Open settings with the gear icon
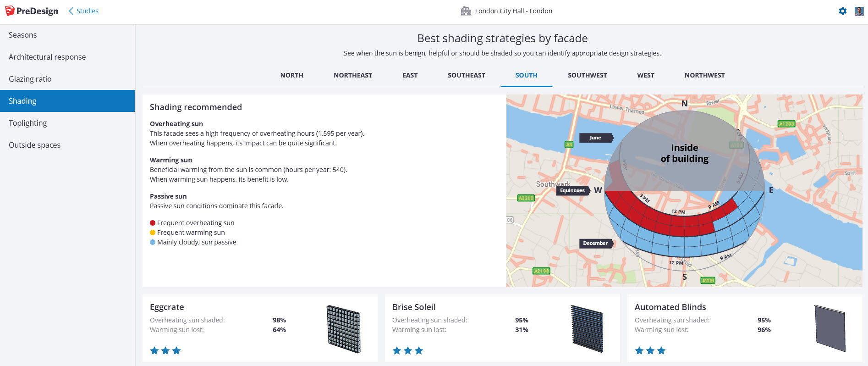 pyautogui.click(x=842, y=11)
